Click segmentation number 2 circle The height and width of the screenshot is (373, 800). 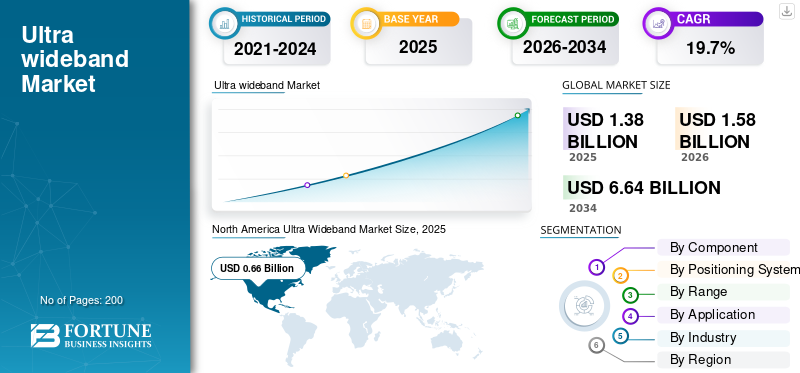coord(620,276)
